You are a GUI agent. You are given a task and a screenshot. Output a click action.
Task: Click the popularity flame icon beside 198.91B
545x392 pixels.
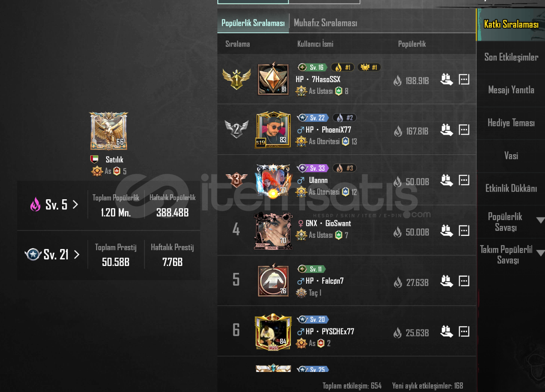point(397,81)
